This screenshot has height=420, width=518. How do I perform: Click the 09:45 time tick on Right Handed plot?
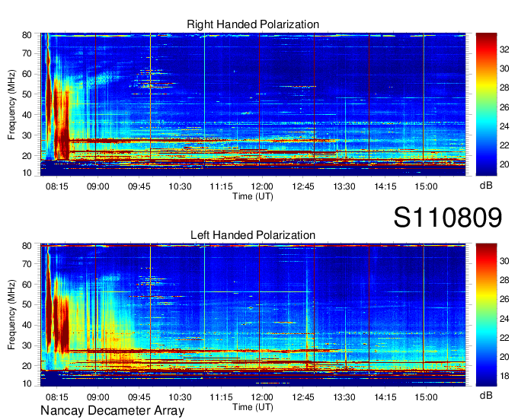point(139,186)
